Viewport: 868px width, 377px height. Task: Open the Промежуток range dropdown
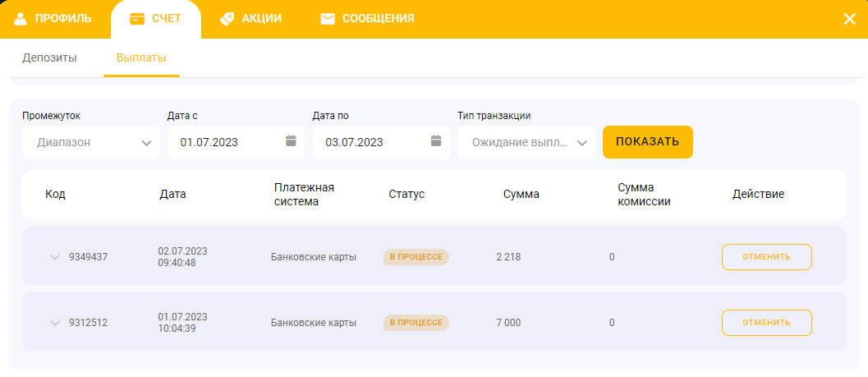[x=91, y=142]
